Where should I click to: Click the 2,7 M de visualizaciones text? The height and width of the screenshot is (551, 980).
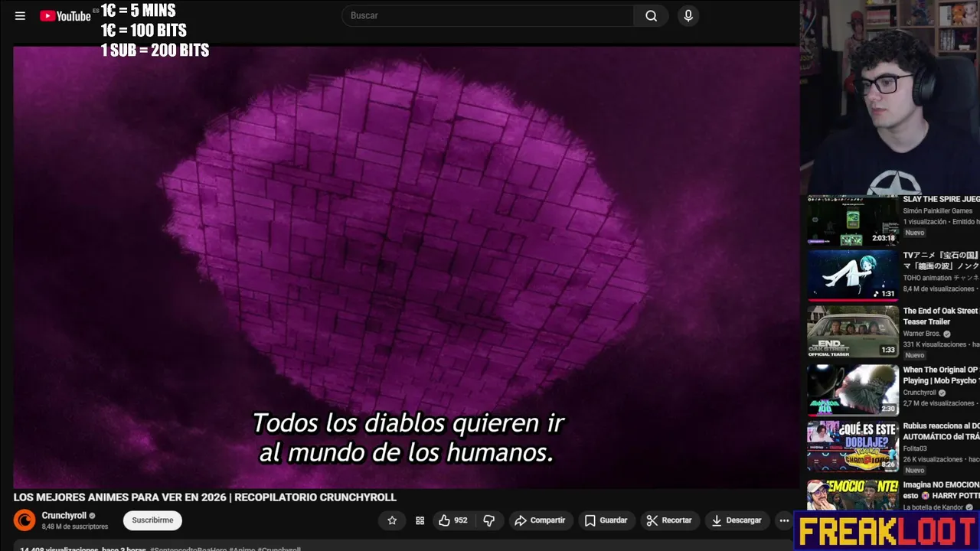click(x=939, y=403)
